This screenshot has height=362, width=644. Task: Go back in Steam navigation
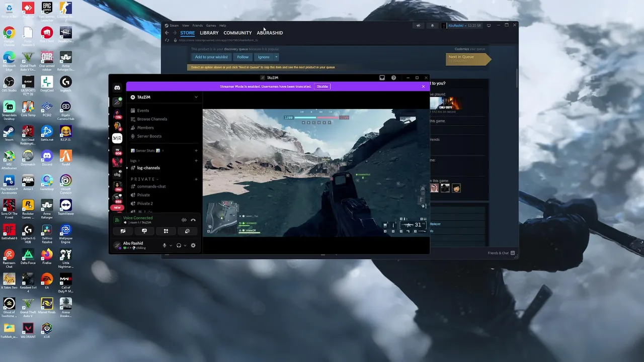pyautogui.click(x=167, y=33)
